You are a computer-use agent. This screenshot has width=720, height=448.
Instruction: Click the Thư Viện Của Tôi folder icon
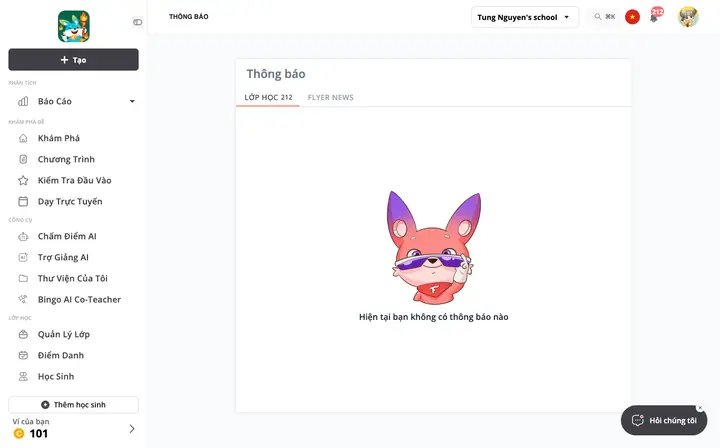pos(23,278)
